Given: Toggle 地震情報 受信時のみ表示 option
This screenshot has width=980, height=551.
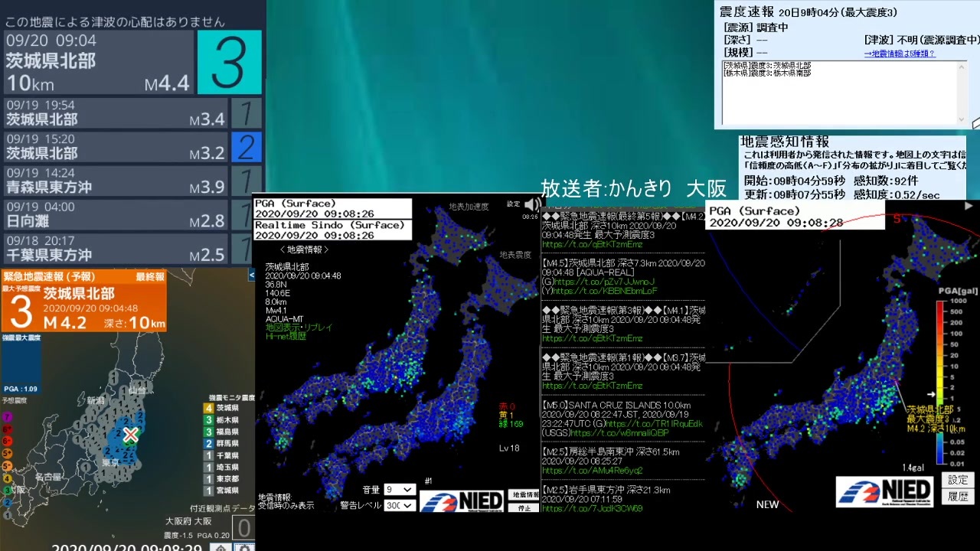Looking at the screenshot, I should coord(286,501).
